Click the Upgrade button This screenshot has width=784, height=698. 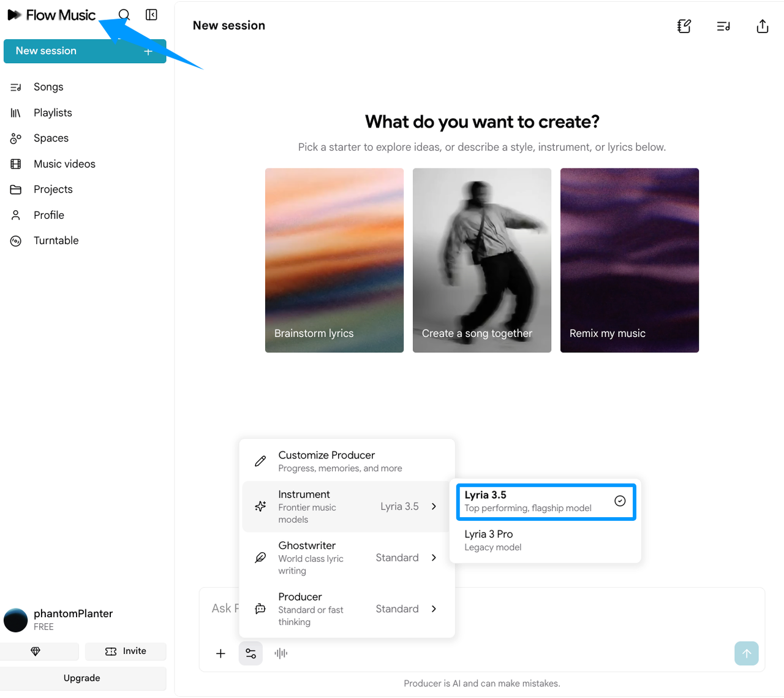pos(82,678)
